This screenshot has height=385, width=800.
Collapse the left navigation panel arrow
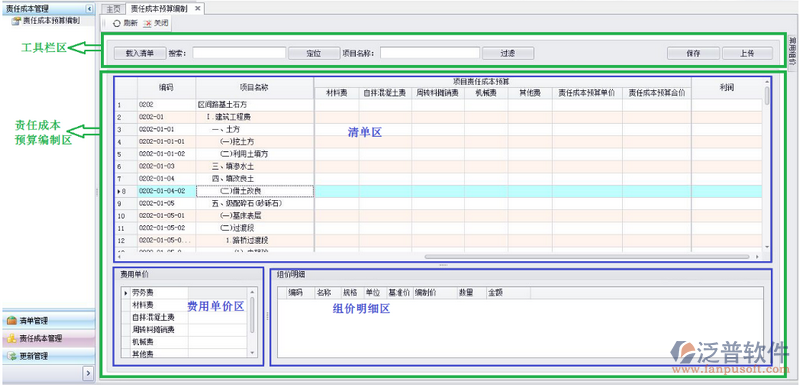89,9
